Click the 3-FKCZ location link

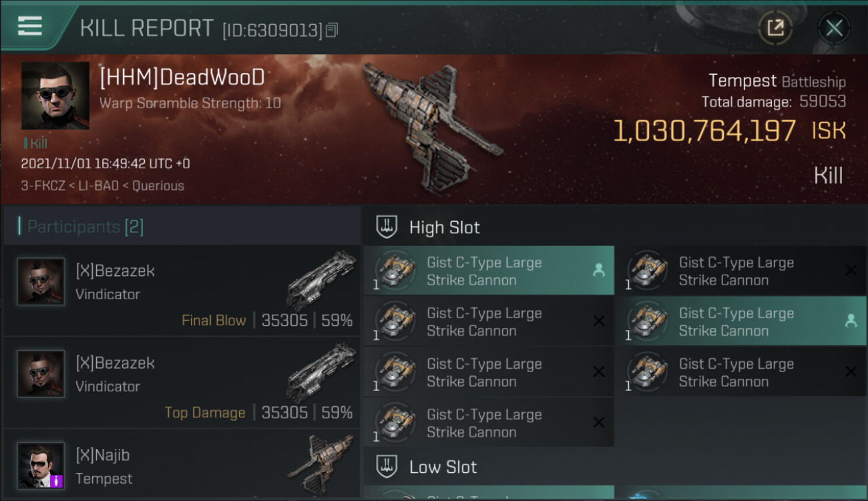pos(41,186)
